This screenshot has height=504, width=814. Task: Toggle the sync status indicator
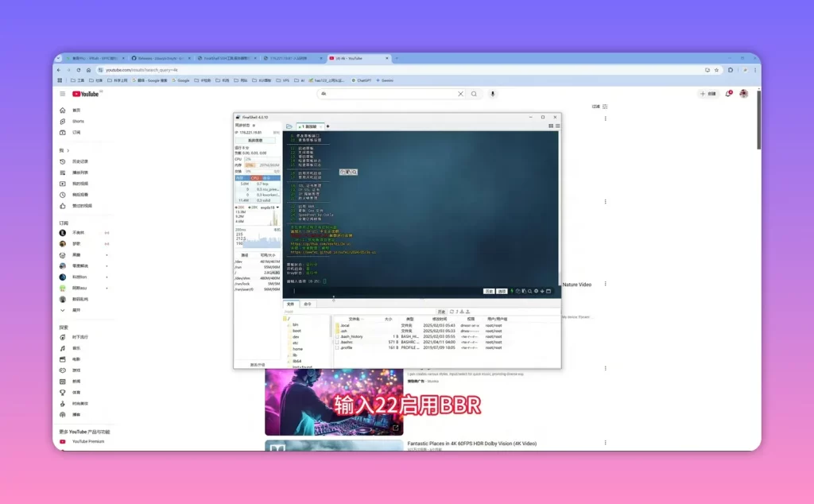coord(254,125)
